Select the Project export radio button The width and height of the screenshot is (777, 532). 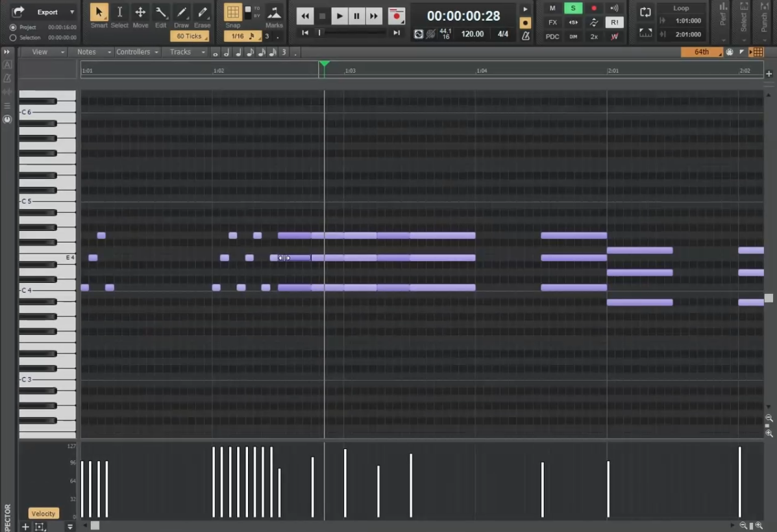tap(13, 27)
